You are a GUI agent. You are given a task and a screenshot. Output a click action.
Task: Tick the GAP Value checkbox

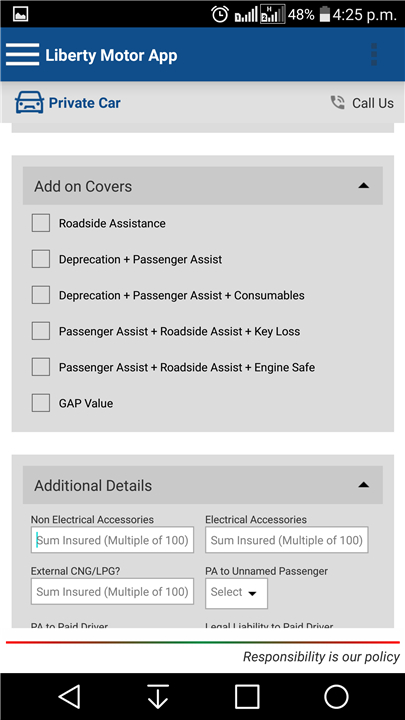[x=41, y=403]
